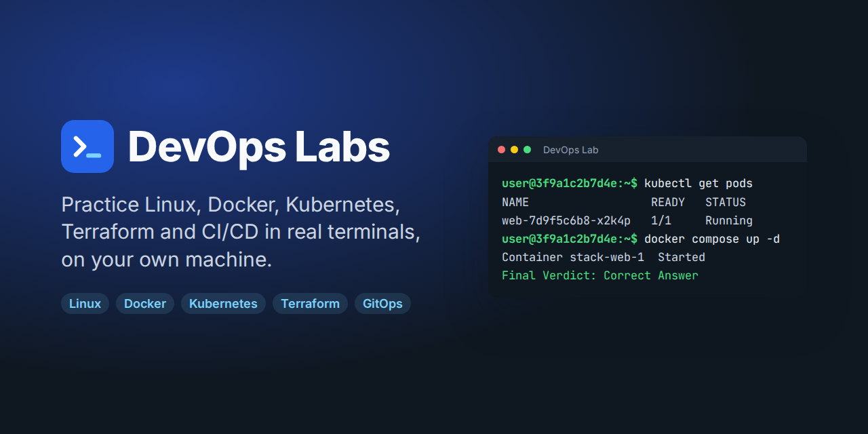Click the 'Practice Linux, Docker, Kubernetes' tagline line
Image resolution: width=868 pixels, height=434 pixels.
pyautogui.click(x=231, y=205)
